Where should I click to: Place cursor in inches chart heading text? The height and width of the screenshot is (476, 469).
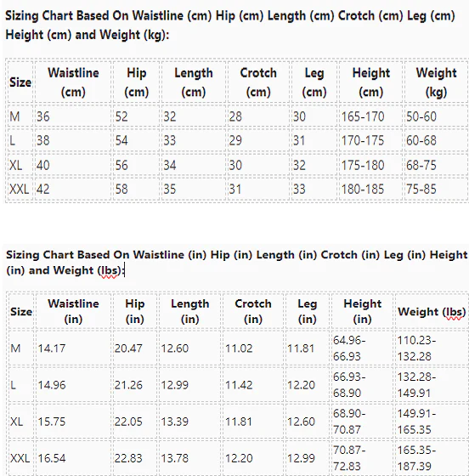coord(236,263)
